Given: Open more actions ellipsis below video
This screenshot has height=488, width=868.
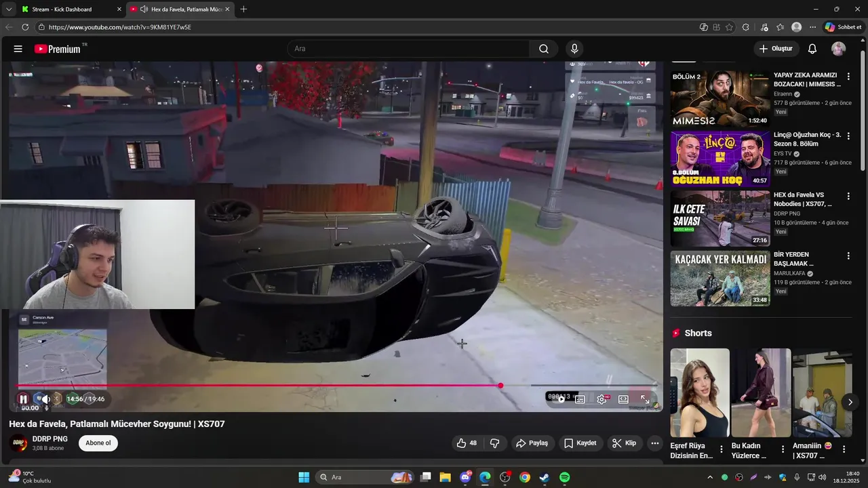Looking at the screenshot, I should click(x=654, y=443).
